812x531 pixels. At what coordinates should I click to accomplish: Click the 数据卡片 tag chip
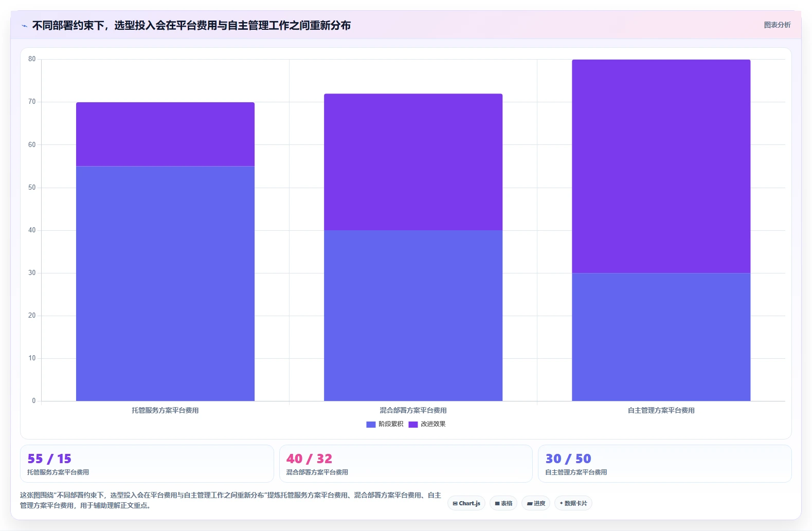(x=573, y=503)
